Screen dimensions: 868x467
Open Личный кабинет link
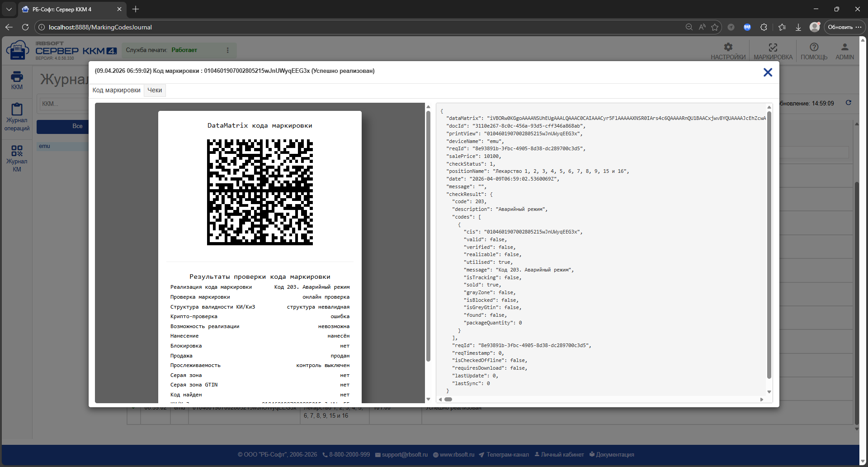(x=559, y=455)
